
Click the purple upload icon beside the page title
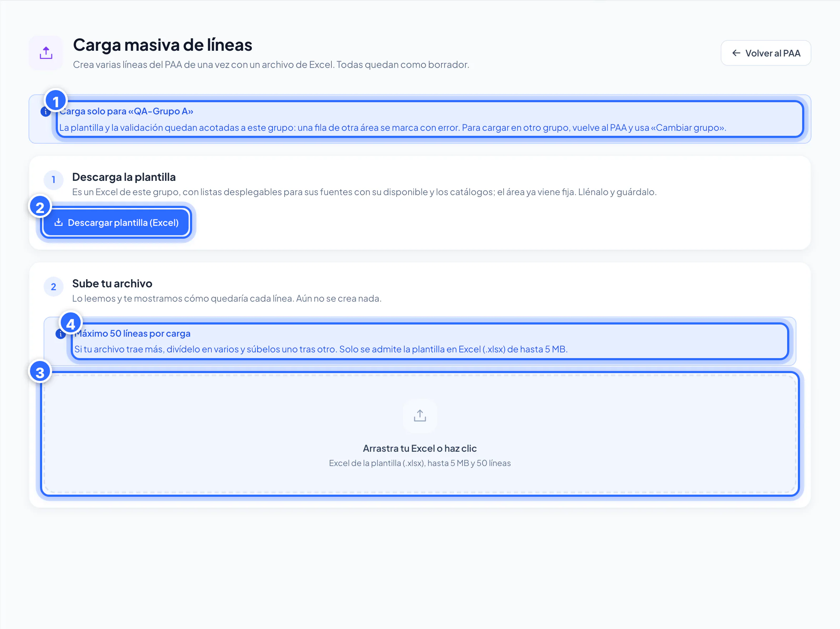[46, 53]
